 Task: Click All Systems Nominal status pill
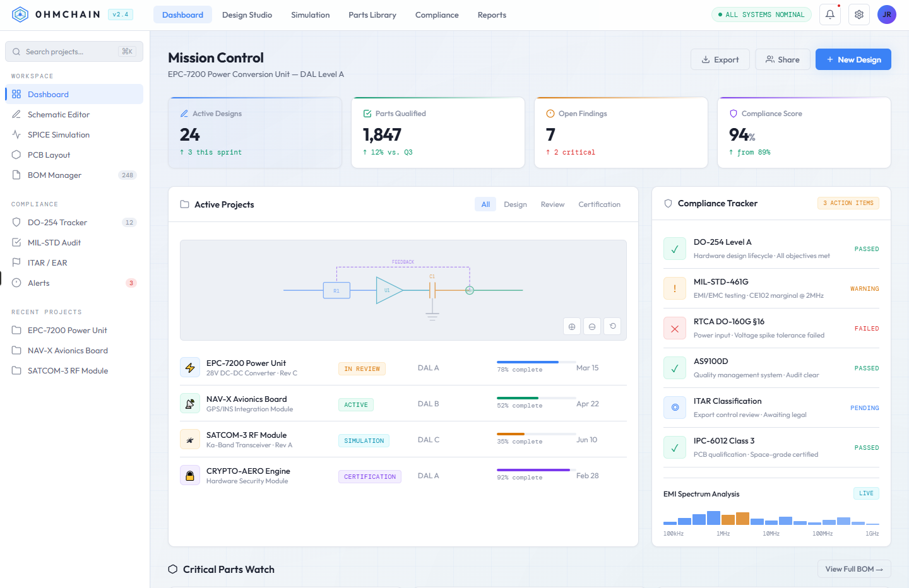[x=761, y=15]
